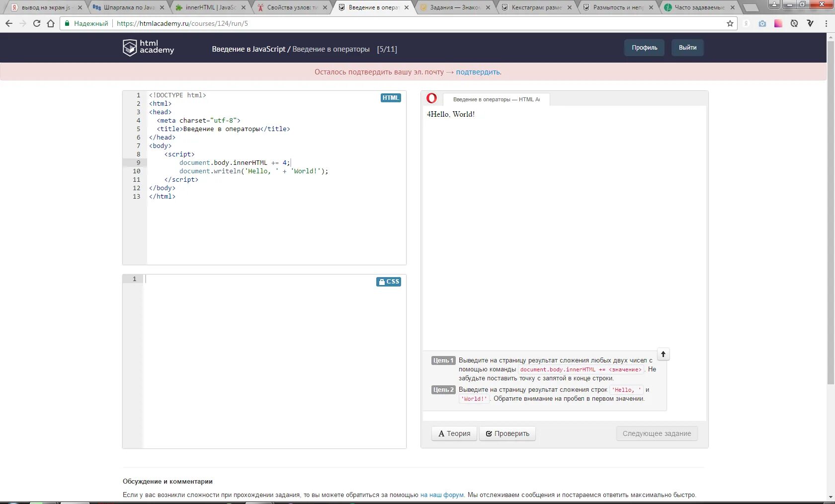The image size is (835, 504).
Task: Switch to the 'Кекстаграм' tab
Action: 536,7
